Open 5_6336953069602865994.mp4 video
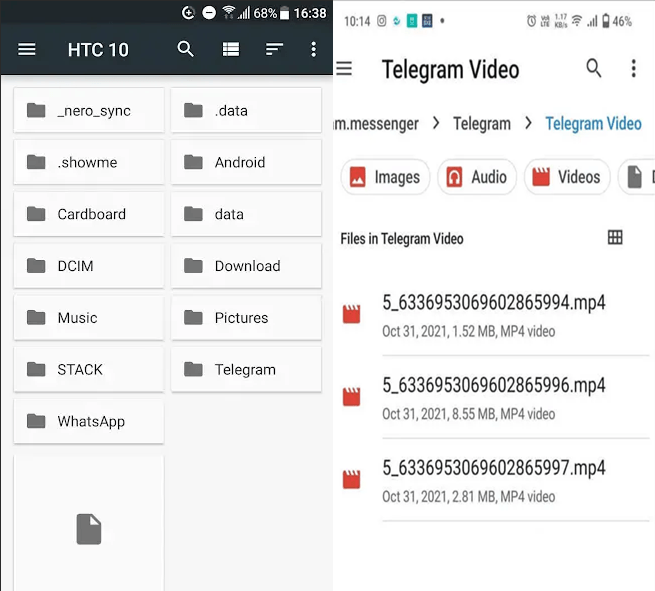Image resolution: width=655 pixels, height=591 pixels. [495, 315]
